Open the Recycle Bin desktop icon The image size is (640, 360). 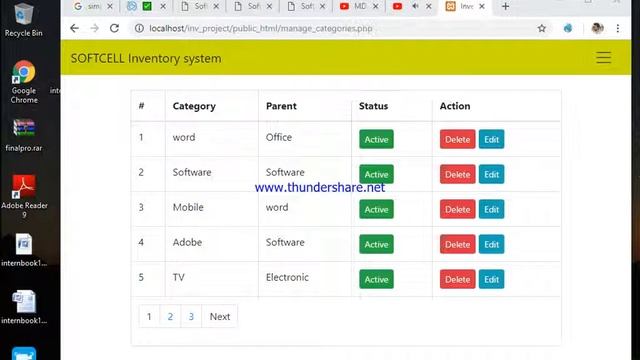click(x=24, y=20)
